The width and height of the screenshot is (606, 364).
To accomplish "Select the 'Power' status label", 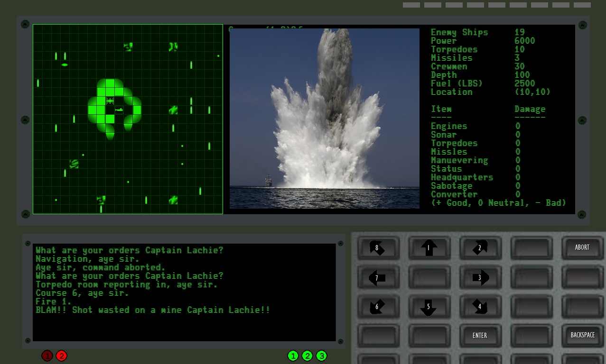I will pyautogui.click(x=444, y=41).
